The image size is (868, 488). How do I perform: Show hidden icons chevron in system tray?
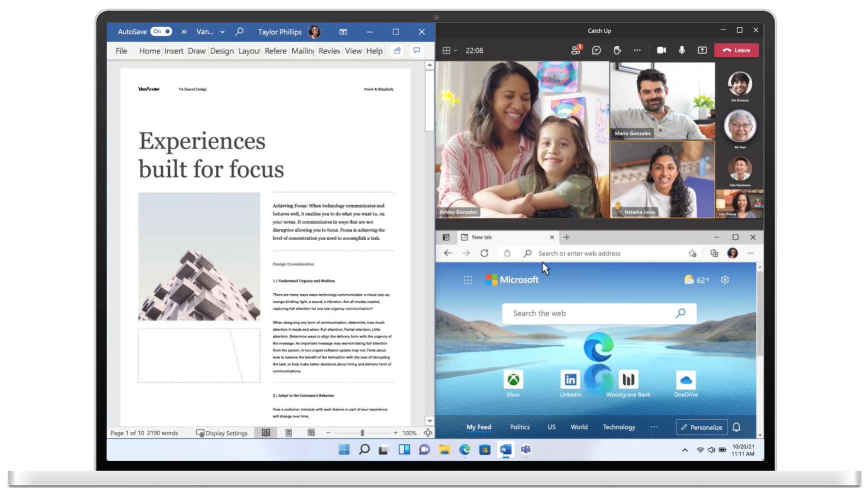(x=684, y=450)
